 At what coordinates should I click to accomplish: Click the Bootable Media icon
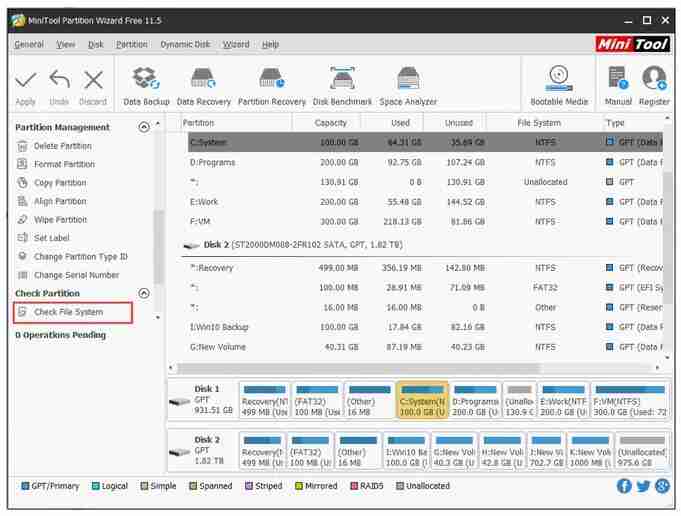pyautogui.click(x=559, y=80)
